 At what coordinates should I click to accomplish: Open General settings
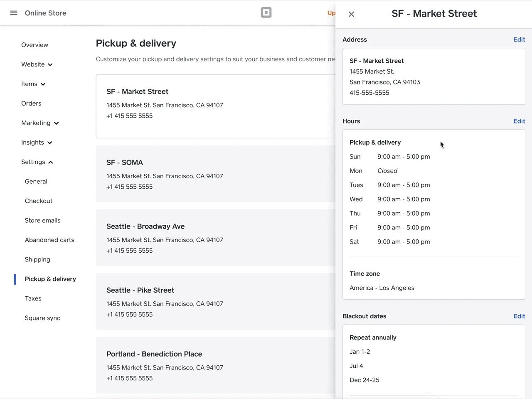click(36, 182)
